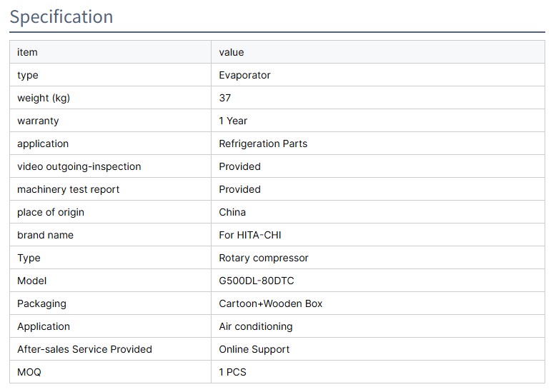Click the machinery test report label
Viewport: 556px width, 392px height.
pos(69,189)
